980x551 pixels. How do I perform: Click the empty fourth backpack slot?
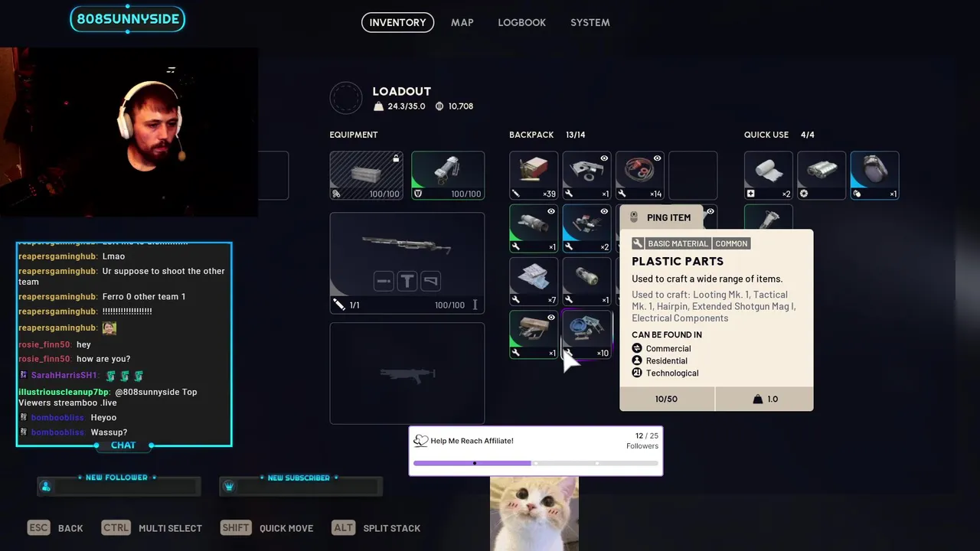point(693,175)
